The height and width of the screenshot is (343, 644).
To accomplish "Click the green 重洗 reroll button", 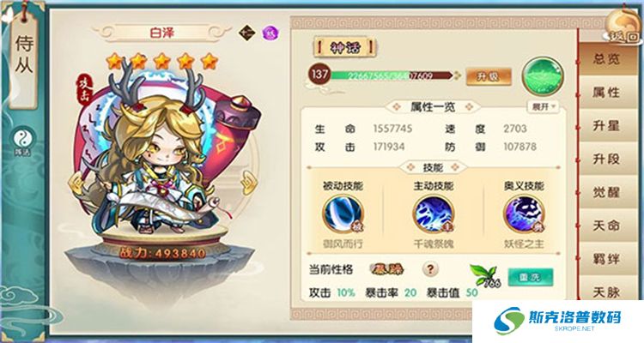I will 531,277.
